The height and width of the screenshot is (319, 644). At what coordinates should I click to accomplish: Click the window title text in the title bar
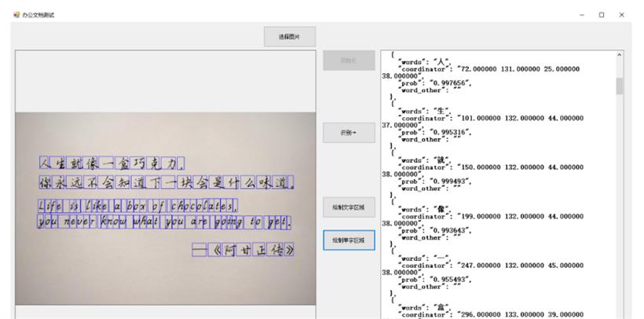pyautogui.click(x=38, y=15)
